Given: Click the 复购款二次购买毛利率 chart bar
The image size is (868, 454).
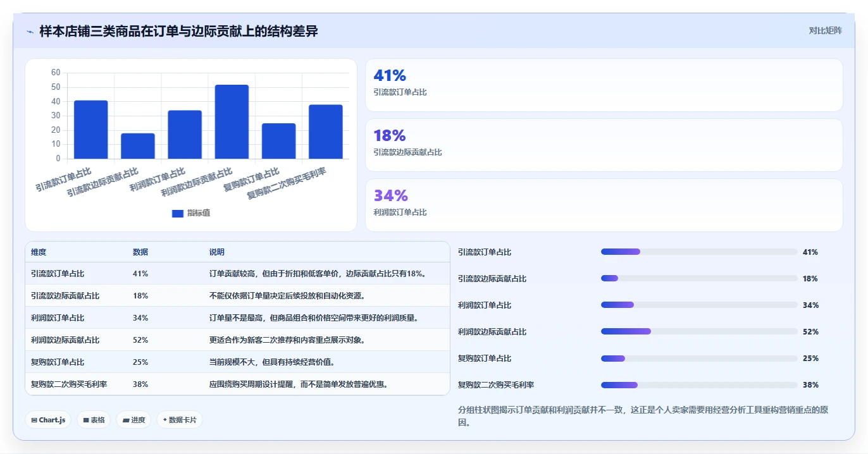Looking at the screenshot, I should tap(326, 132).
